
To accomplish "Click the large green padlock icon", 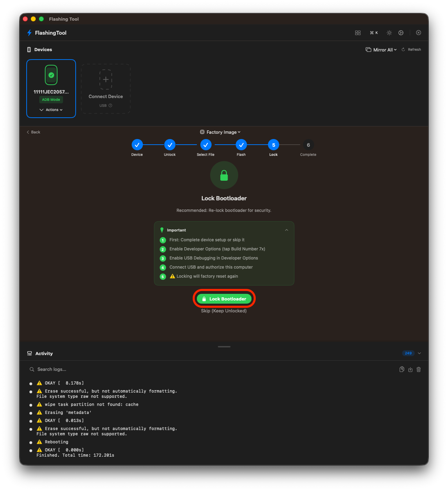I will 224,175.
